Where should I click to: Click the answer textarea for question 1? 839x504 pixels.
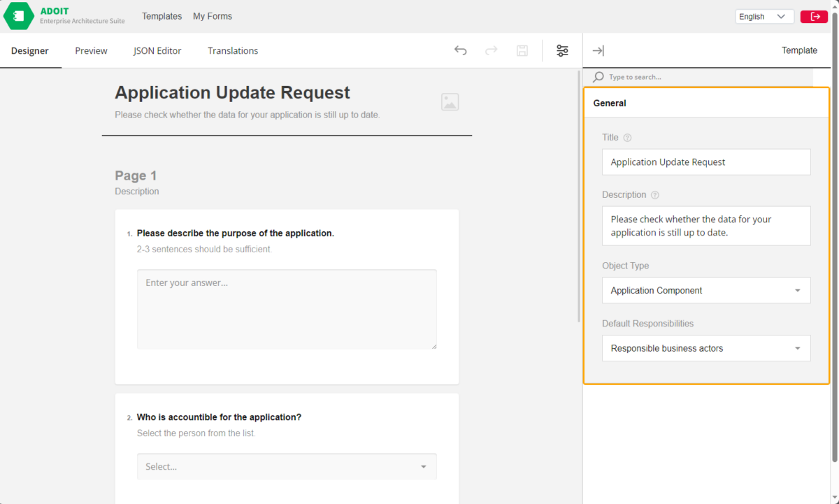[287, 309]
